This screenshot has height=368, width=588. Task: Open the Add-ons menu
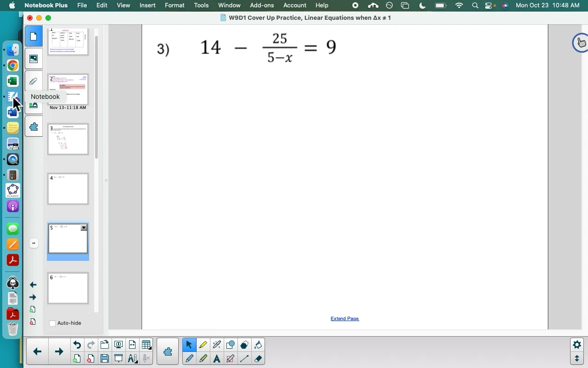[x=262, y=6]
